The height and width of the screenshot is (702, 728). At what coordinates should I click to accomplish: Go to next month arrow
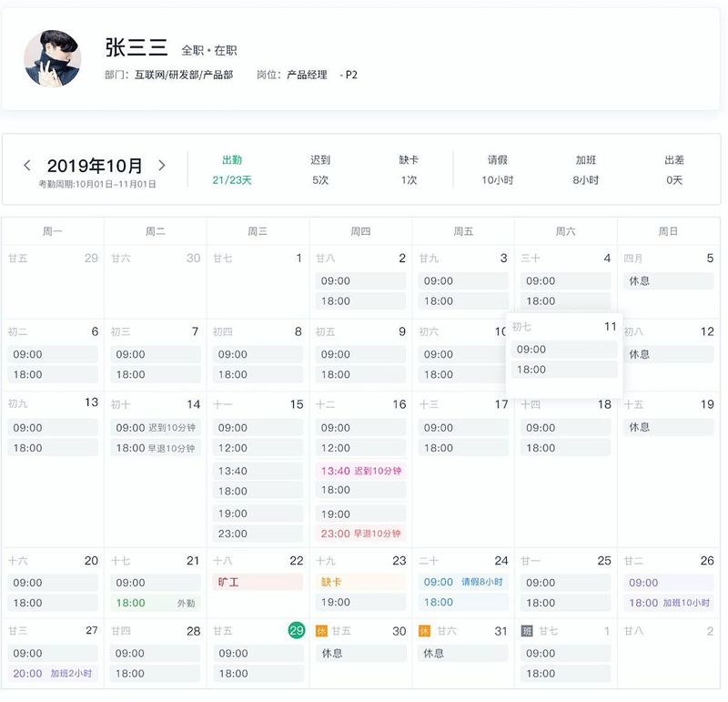tap(162, 166)
